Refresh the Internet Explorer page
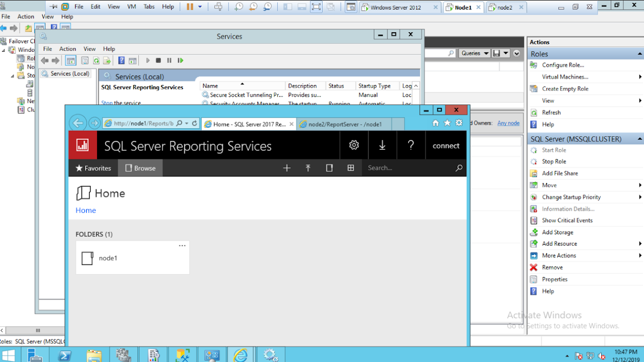644x362 pixels. point(195,123)
